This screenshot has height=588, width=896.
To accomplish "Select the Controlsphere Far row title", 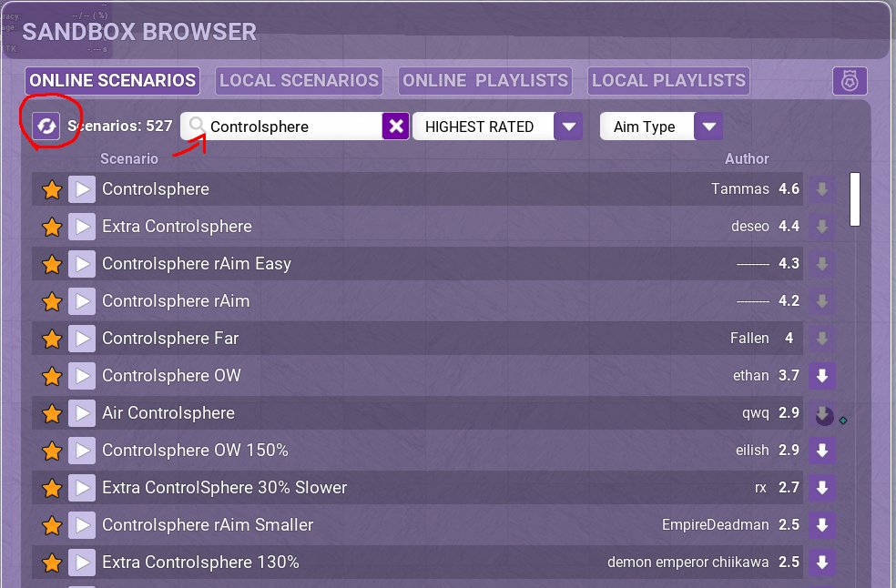I will tap(170, 339).
